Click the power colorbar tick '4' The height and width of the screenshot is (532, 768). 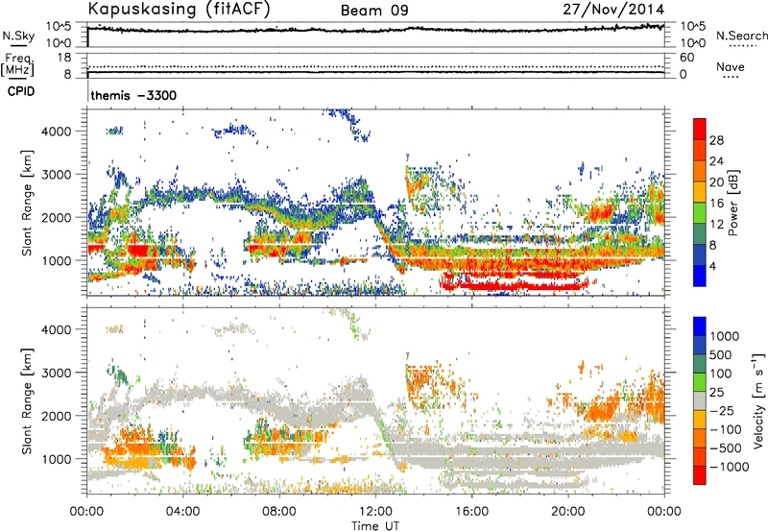point(712,266)
